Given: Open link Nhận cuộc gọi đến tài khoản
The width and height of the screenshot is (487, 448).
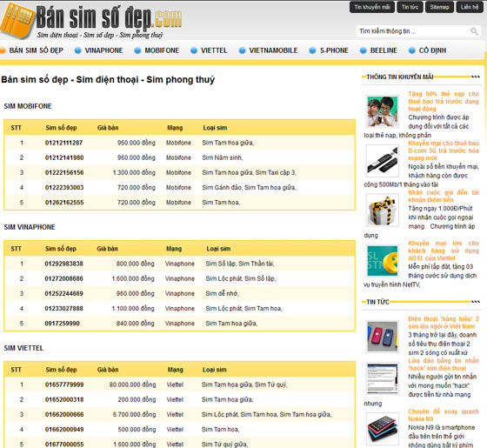Looking at the screenshot, I should [444, 196].
